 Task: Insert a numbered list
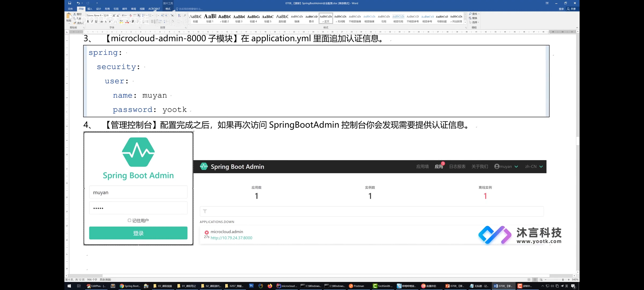coord(150,16)
